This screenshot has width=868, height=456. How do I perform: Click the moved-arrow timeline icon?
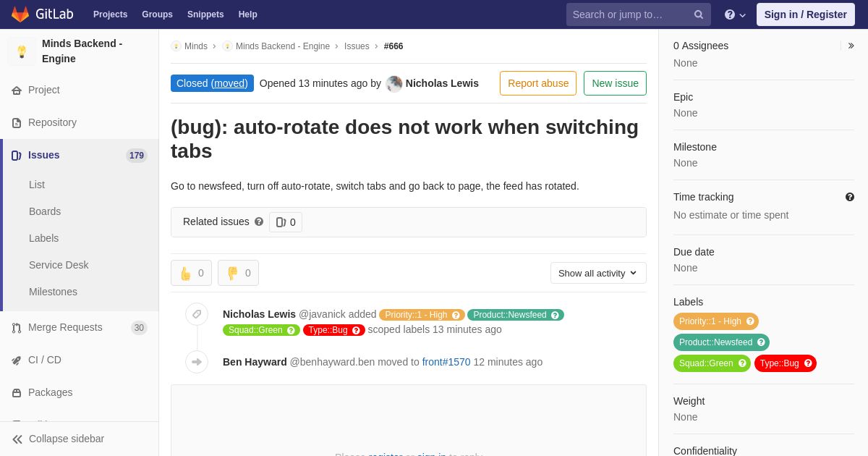coord(197,362)
